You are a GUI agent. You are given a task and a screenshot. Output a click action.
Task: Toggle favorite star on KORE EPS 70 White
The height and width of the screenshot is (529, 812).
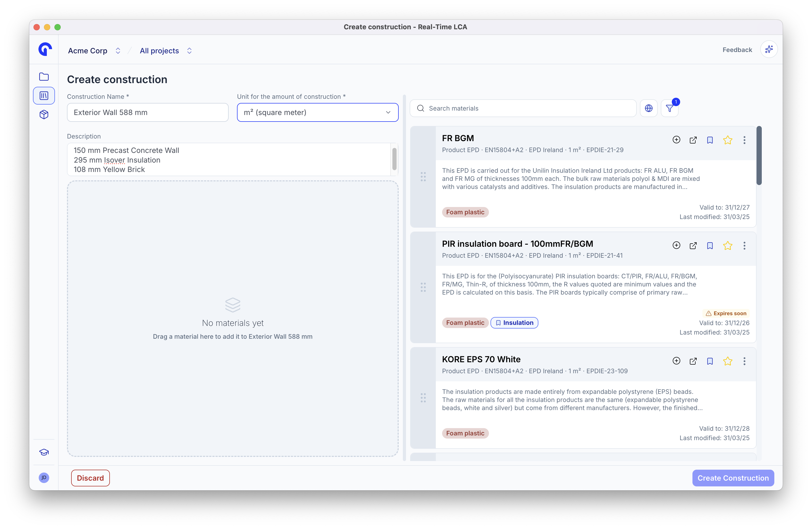pyautogui.click(x=728, y=361)
